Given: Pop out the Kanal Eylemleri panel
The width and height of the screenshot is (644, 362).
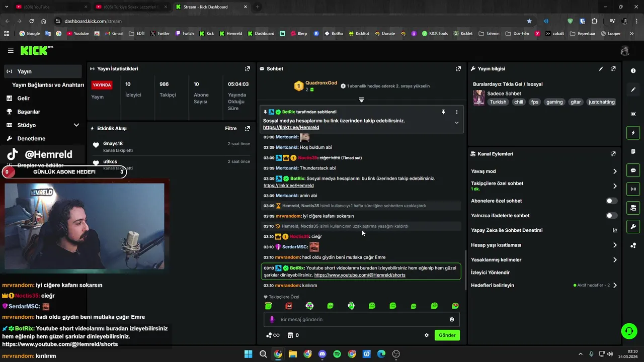Looking at the screenshot, I should coord(613,154).
